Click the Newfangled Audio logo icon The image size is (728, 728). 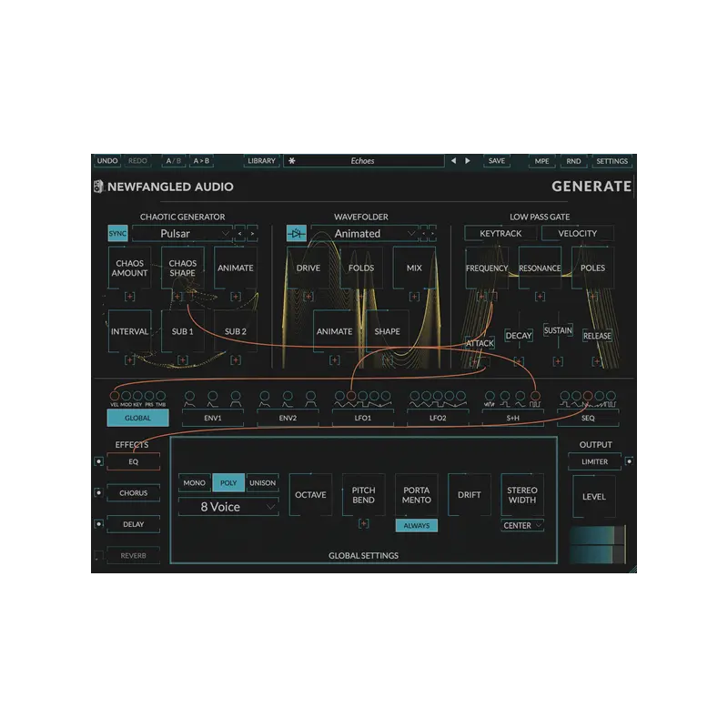98,187
